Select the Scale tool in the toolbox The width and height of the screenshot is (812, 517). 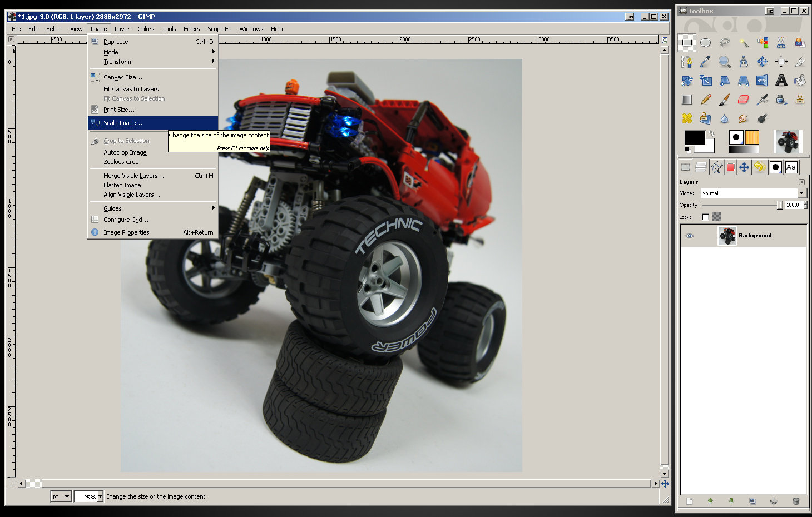click(706, 81)
